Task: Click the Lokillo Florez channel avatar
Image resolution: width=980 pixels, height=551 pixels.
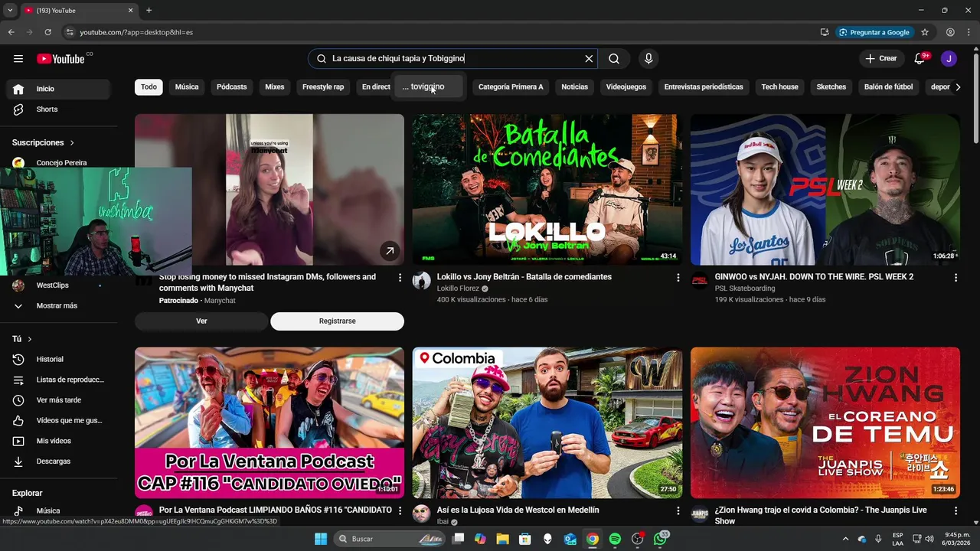Action: 422,281
